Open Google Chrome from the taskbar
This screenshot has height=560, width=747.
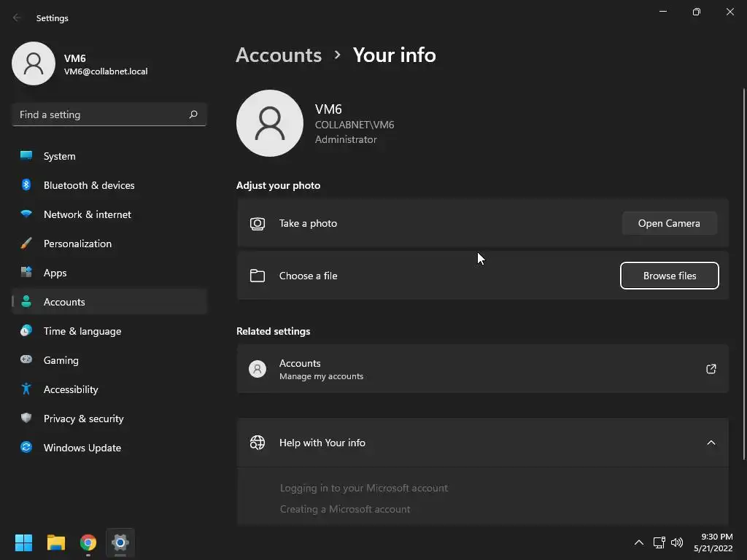88,542
